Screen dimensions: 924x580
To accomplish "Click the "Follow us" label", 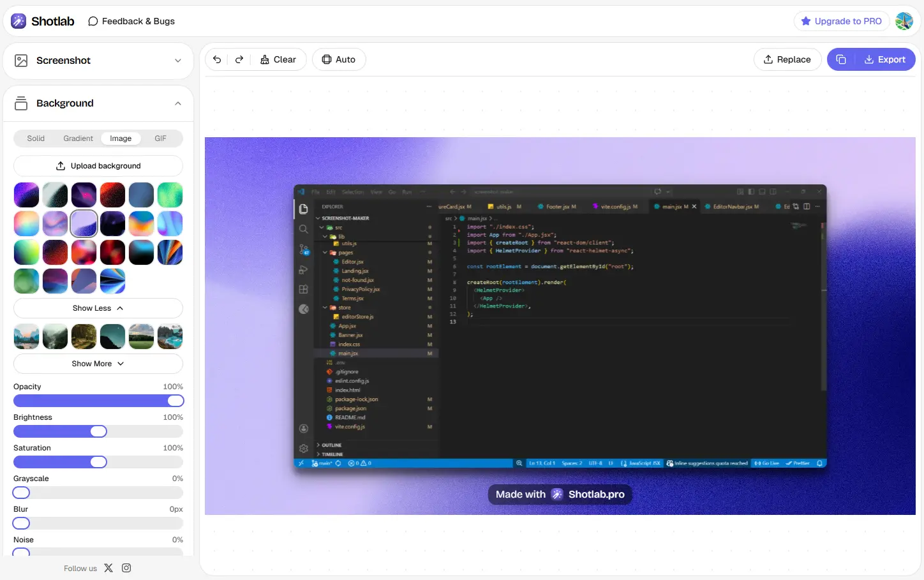I will [x=80, y=569].
